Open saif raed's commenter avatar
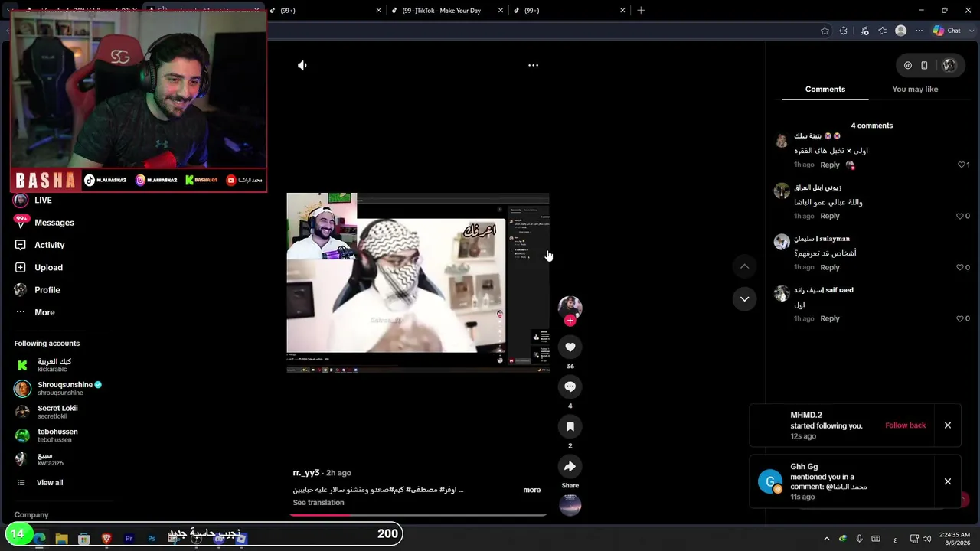 [x=782, y=294]
